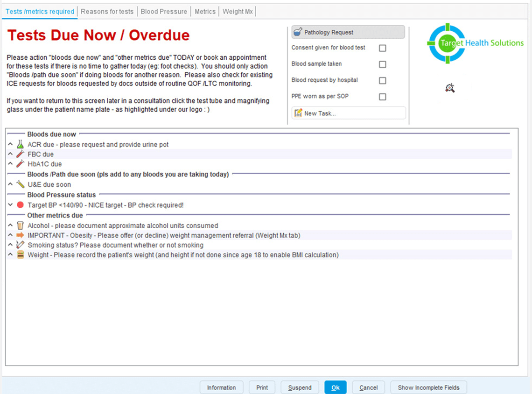The width and height of the screenshot is (532, 394).
Task: Switch to the Blood Pressure tab
Action: 164,11
